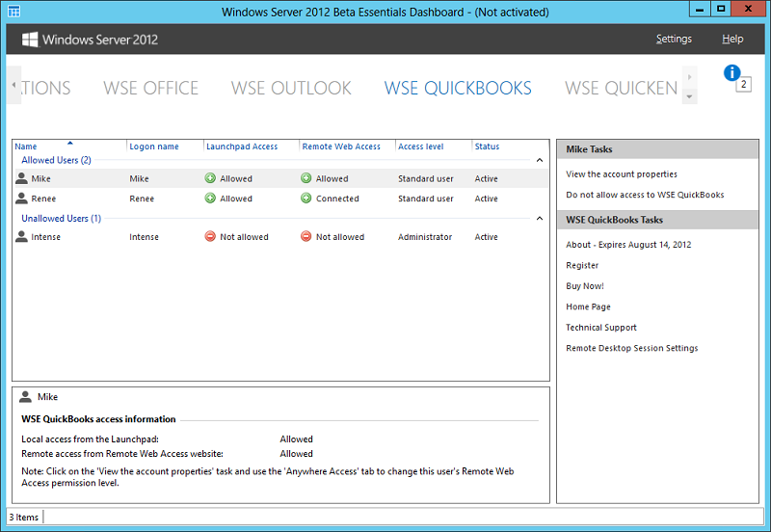Click Renee's logon name cell

pos(142,199)
